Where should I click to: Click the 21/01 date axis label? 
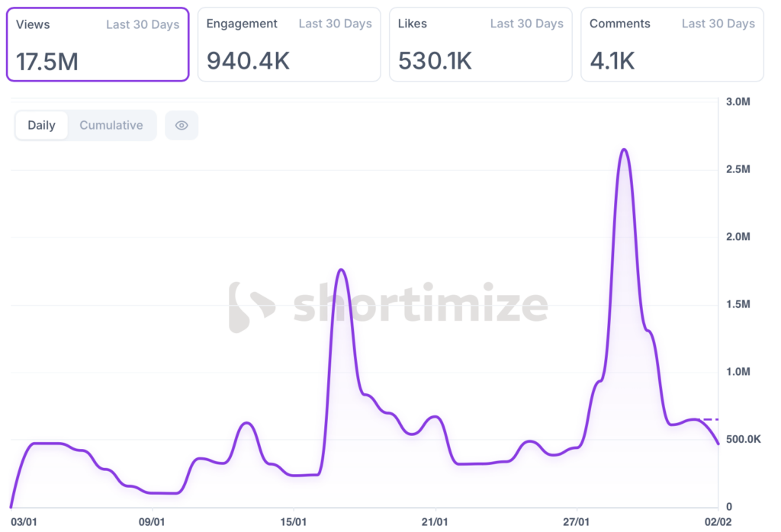click(x=435, y=522)
